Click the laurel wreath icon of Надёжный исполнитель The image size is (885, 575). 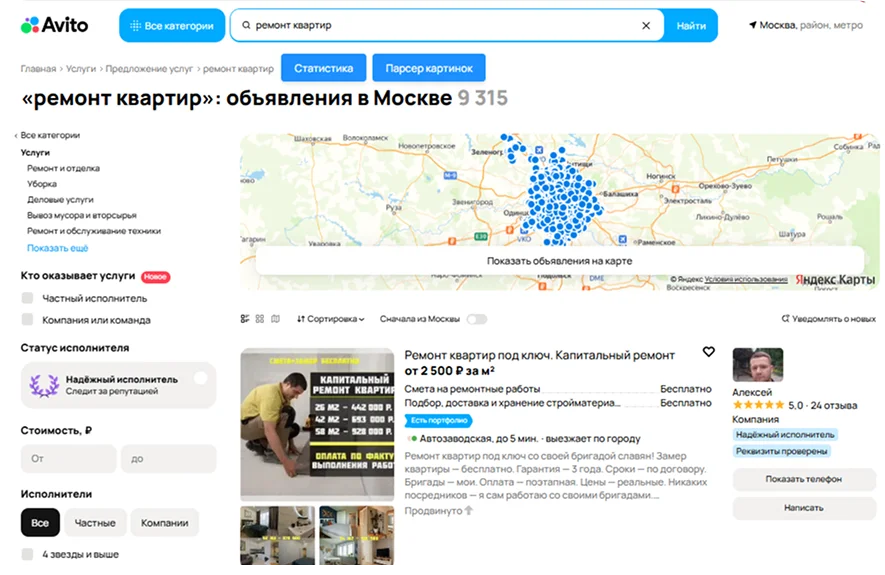[x=43, y=385]
